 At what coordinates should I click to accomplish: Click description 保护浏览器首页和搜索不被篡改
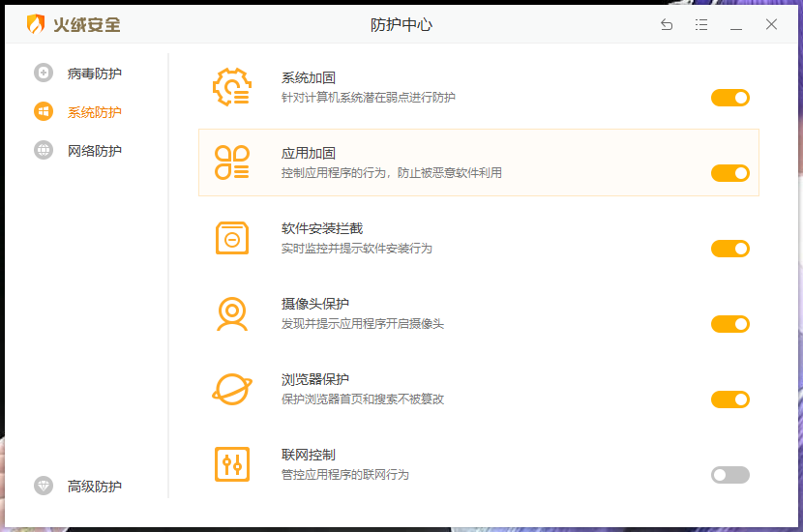tap(363, 399)
